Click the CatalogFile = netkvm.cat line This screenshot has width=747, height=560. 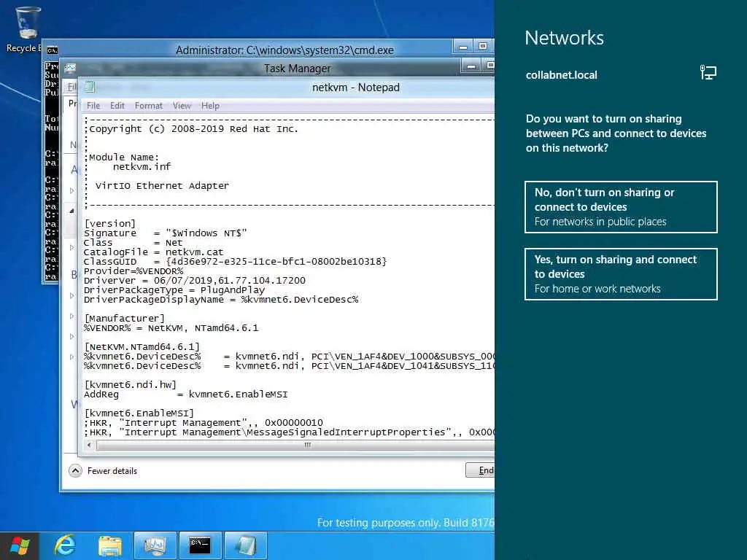(153, 252)
